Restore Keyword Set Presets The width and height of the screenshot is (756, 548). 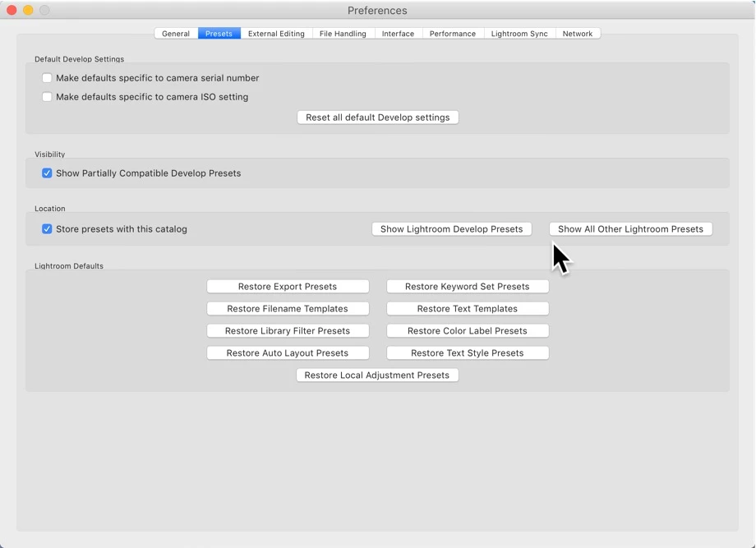(x=468, y=286)
